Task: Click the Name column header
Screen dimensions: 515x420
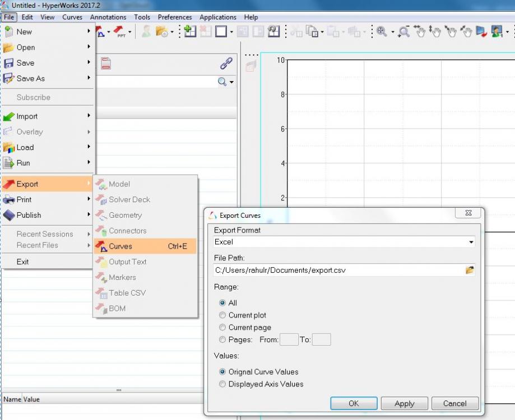Action: tap(12, 399)
